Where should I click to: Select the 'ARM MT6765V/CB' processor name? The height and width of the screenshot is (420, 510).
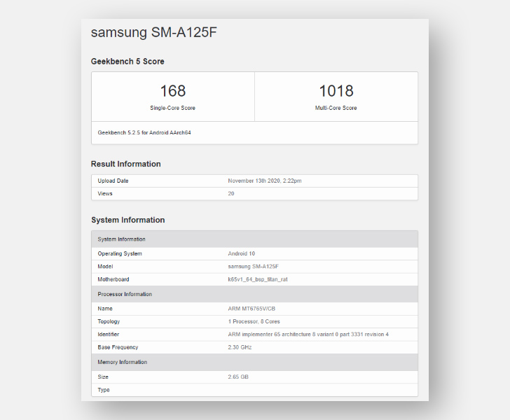pos(251,309)
